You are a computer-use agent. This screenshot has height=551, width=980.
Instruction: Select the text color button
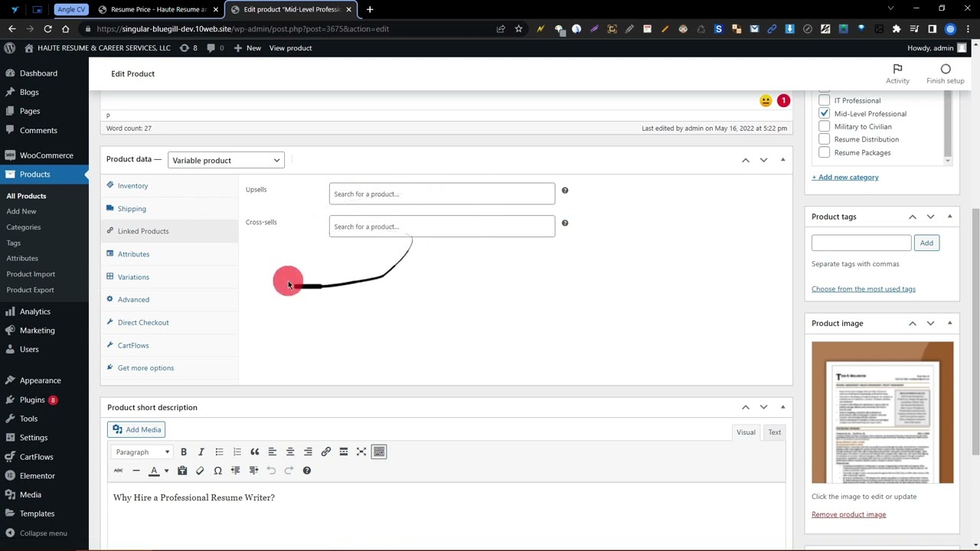(154, 471)
